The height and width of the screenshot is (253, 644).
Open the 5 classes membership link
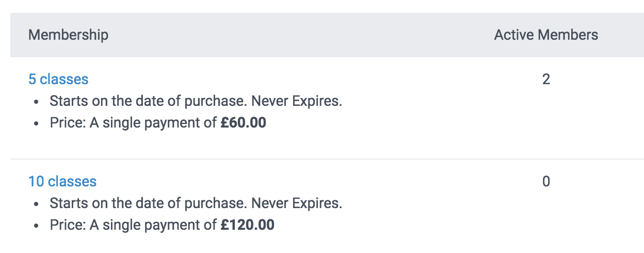(x=58, y=79)
